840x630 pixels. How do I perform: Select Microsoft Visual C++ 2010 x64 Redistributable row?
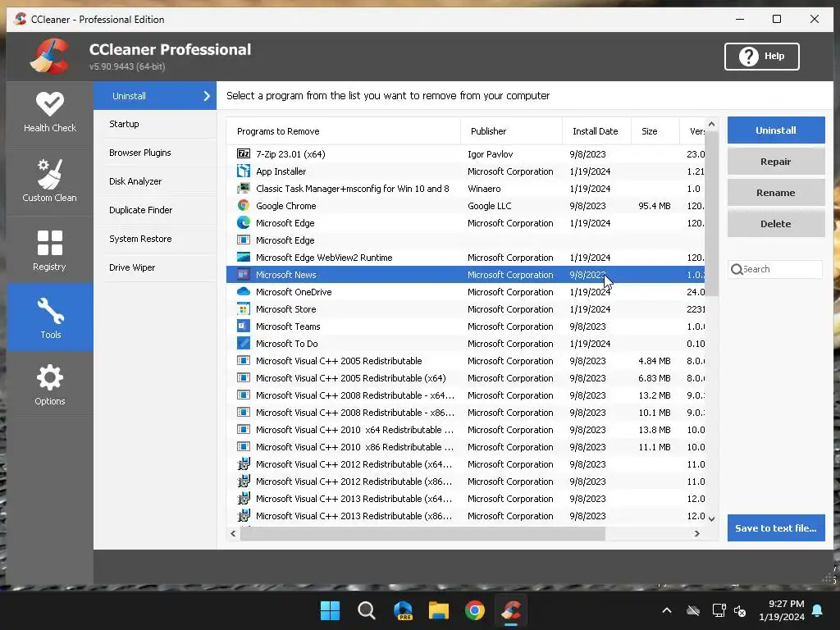[x=466, y=430]
